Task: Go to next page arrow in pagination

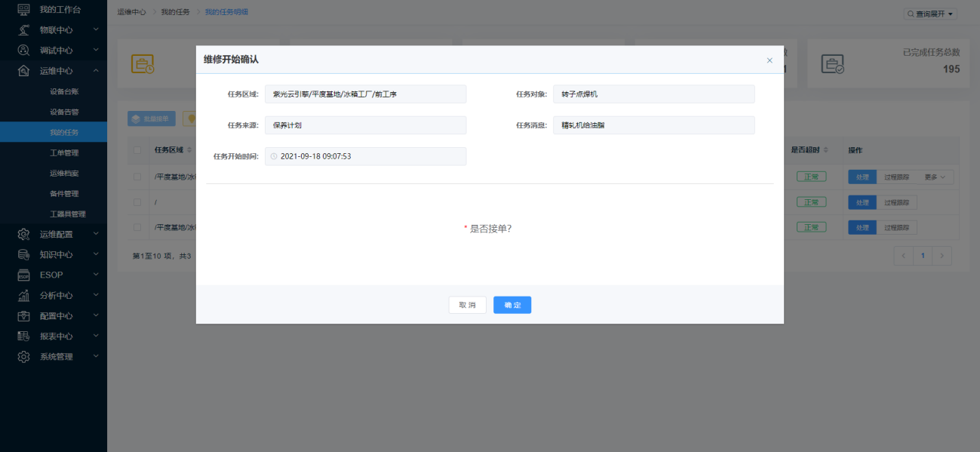Action: point(942,256)
